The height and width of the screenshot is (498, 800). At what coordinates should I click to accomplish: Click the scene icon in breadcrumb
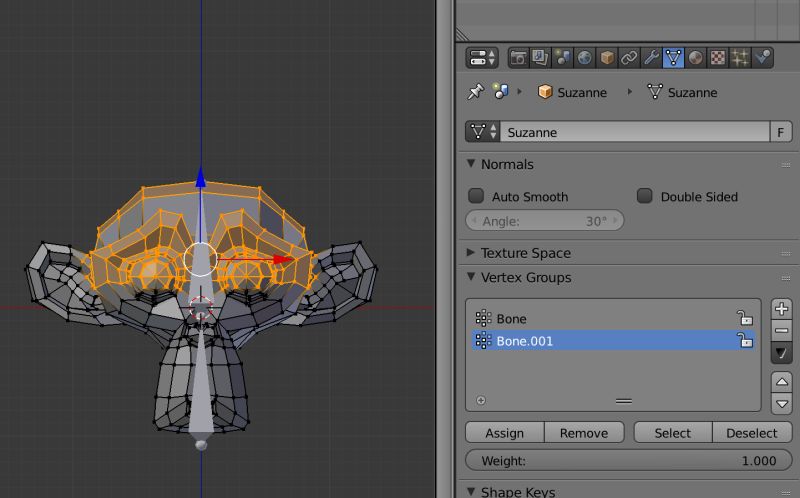pos(501,92)
